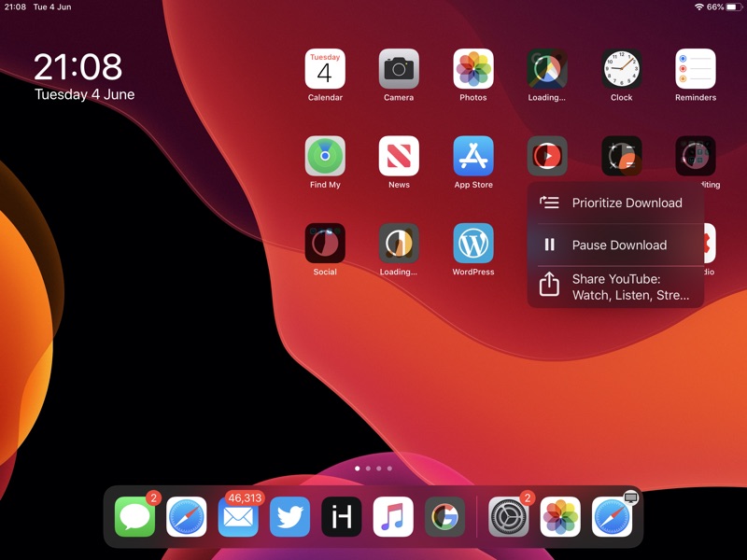This screenshot has height=560, width=747.
Task: Tap the downloading YouTube app icon
Action: click(547, 156)
